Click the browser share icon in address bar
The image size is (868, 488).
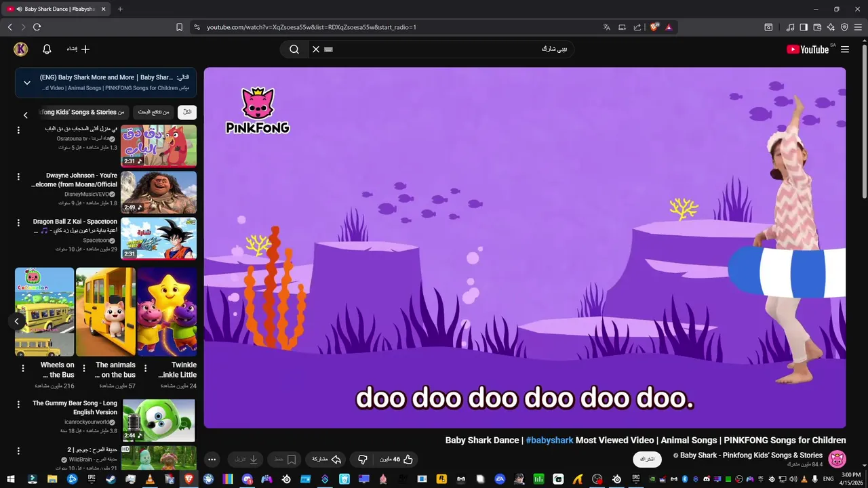click(637, 27)
